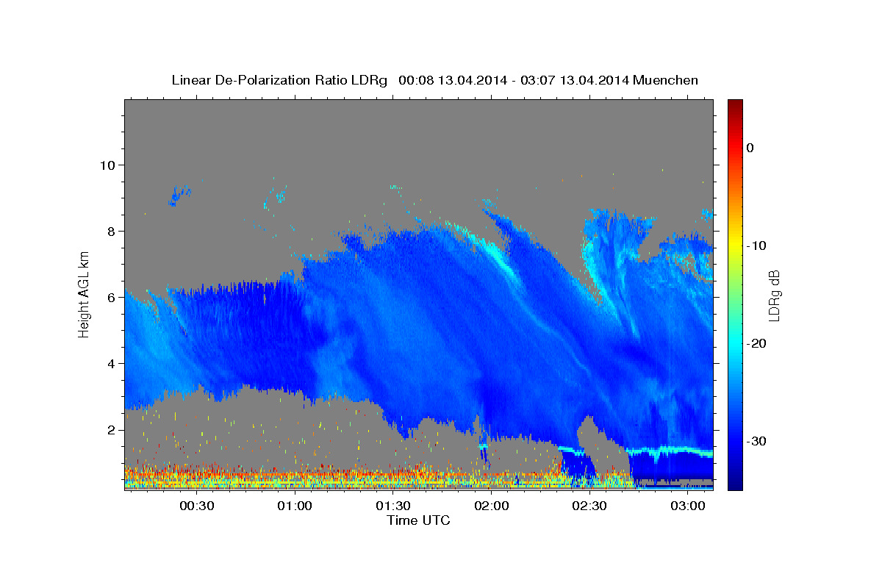882x588 pixels.
Task: Click the start time '00:08 13.04.2014' in title
Action: click(452, 80)
